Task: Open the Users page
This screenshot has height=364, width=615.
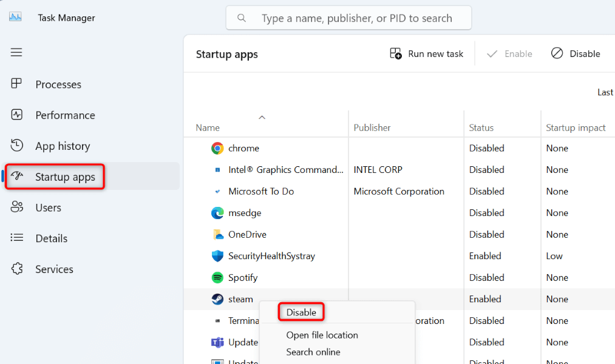Action: [48, 207]
